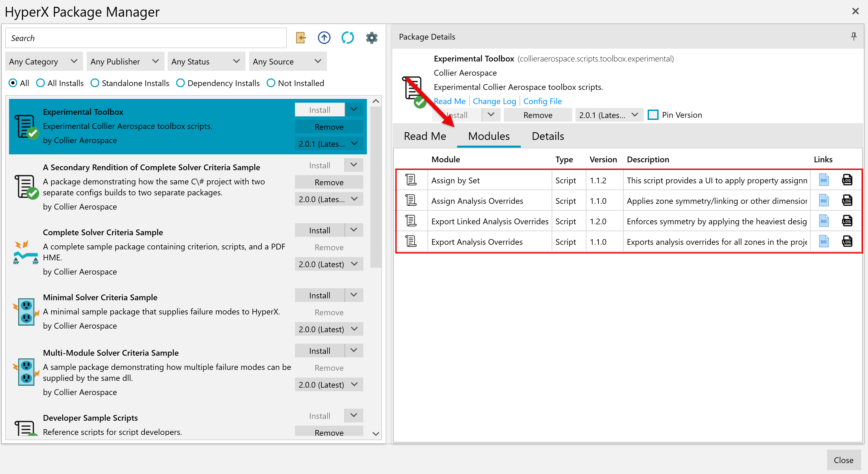The image size is (868, 474).
Task: Open the Any Publisher dropdown
Action: click(x=125, y=61)
